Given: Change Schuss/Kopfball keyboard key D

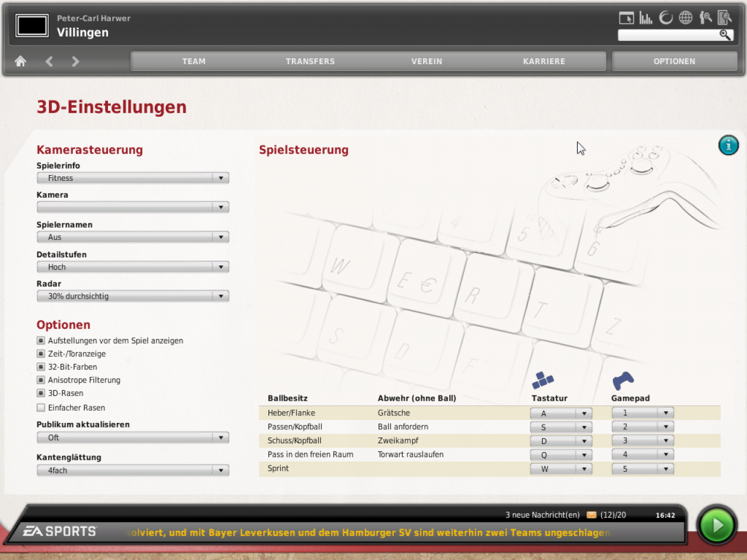Looking at the screenshot, I should 561,441.
